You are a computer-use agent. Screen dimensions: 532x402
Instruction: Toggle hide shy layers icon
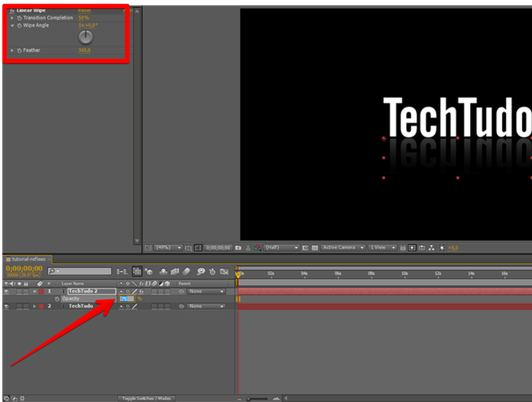click(163, 272)
